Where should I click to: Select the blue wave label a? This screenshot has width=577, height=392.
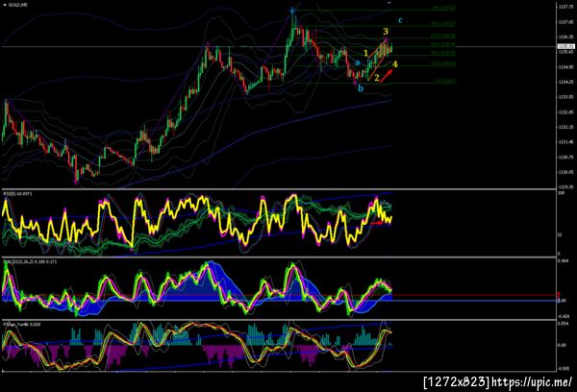click(x=357, y=62)
